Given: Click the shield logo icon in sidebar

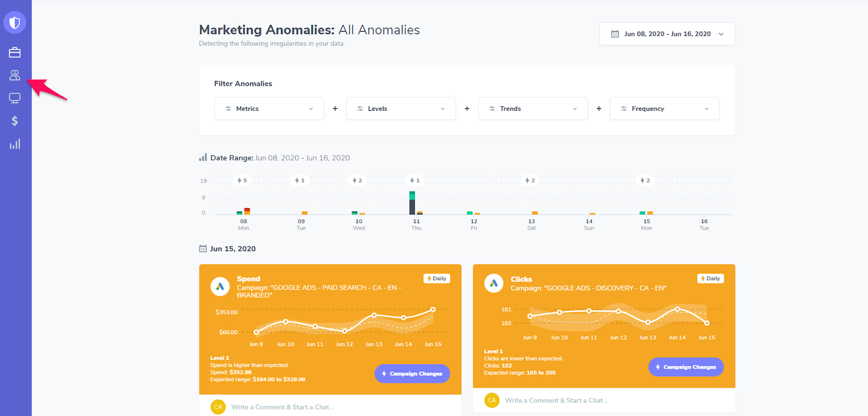Looking at the screenshot, I should click(x=15, y=23).
